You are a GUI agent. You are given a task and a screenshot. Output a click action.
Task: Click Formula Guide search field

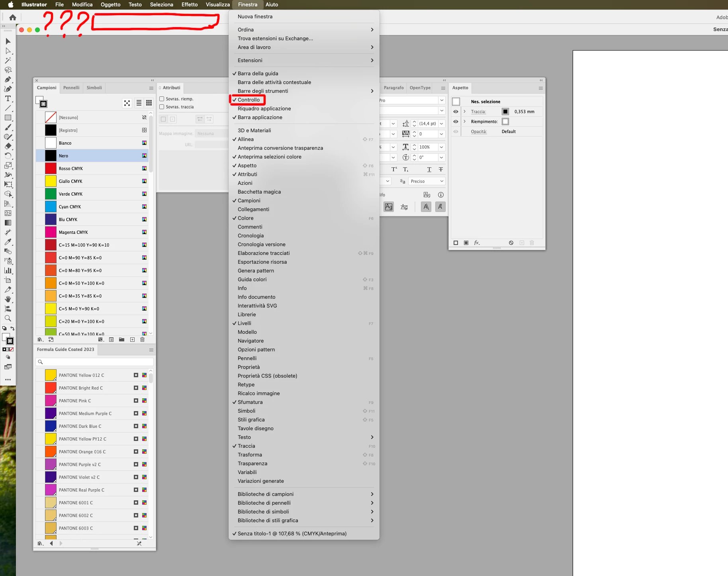pyautogui.click(x=95, y=362)
